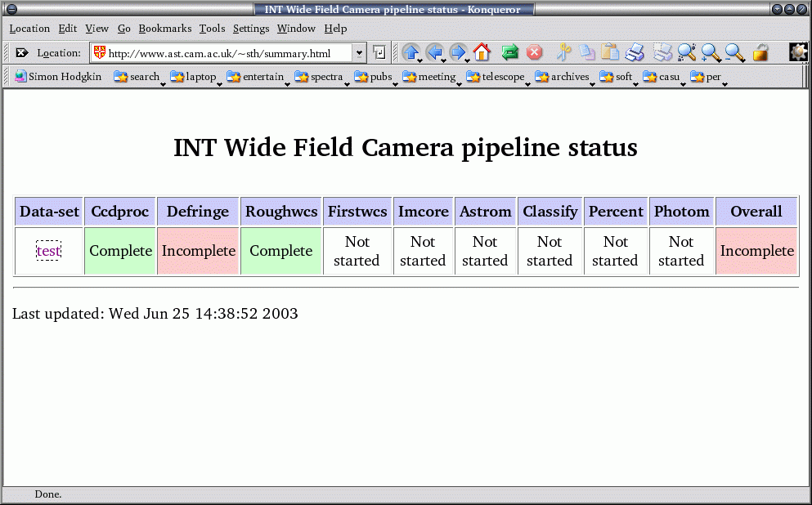Click the Up navigation arrow icon
The height and width of the screenshot is (505, 812).
[x=410, y=53]
